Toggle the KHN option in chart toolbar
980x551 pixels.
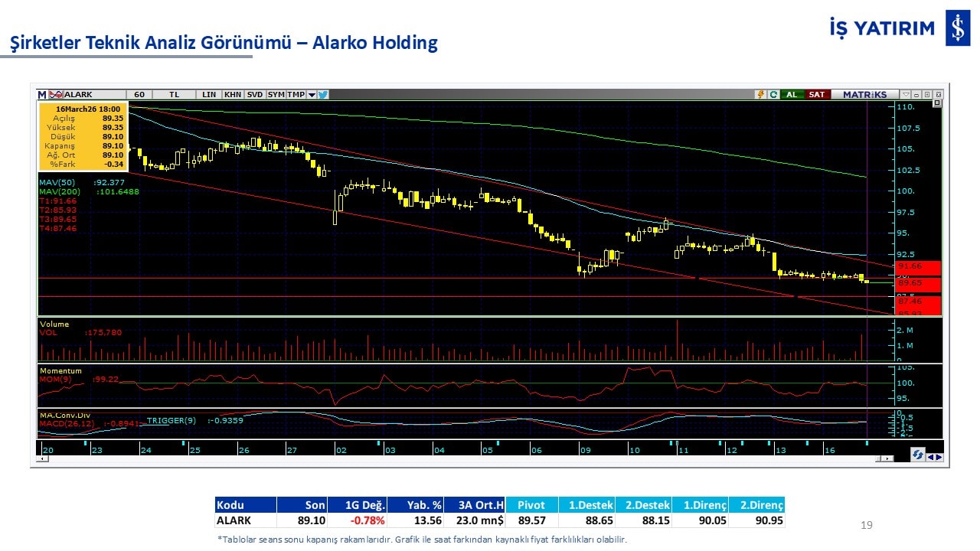coord(233,95)
